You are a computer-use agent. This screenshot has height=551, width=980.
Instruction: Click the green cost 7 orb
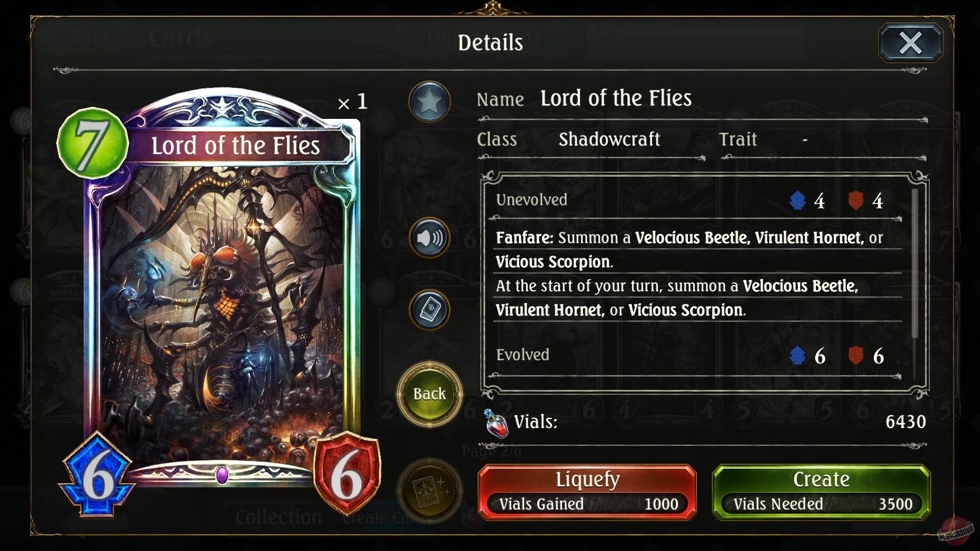tap(92, 142)
